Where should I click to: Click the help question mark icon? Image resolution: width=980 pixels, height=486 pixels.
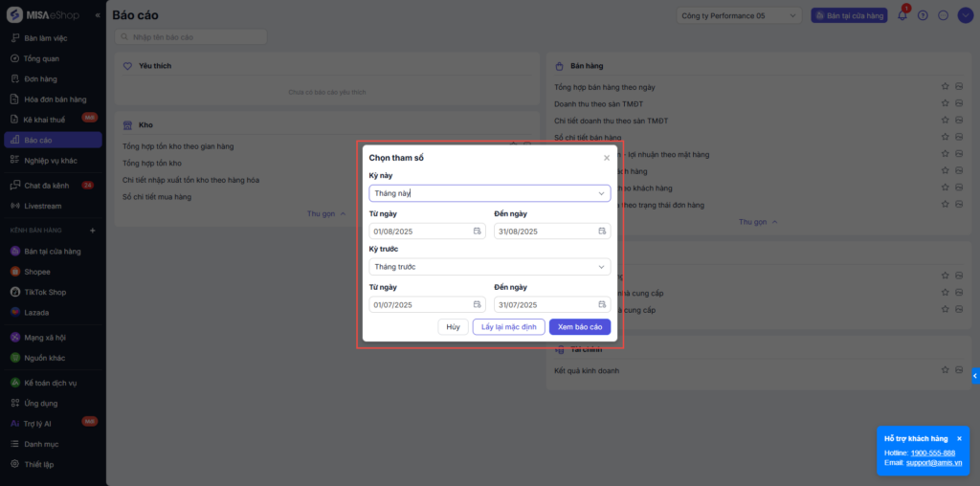[x=923, y=15]
